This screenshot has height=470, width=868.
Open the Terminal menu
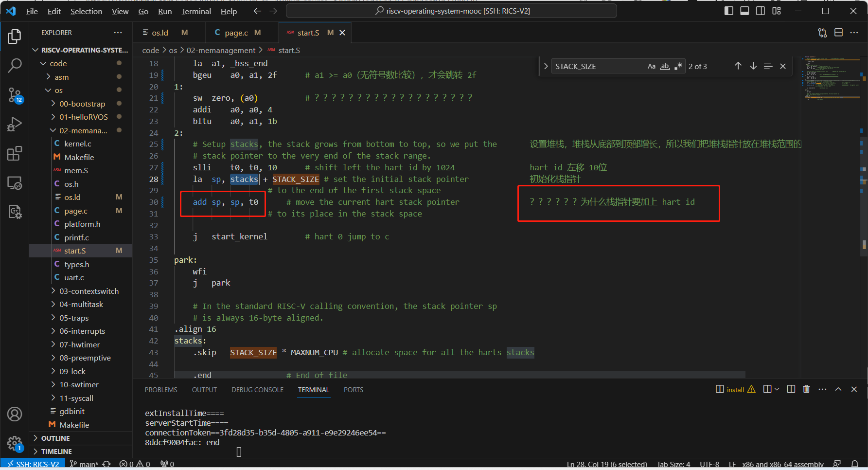coord(196,11)
